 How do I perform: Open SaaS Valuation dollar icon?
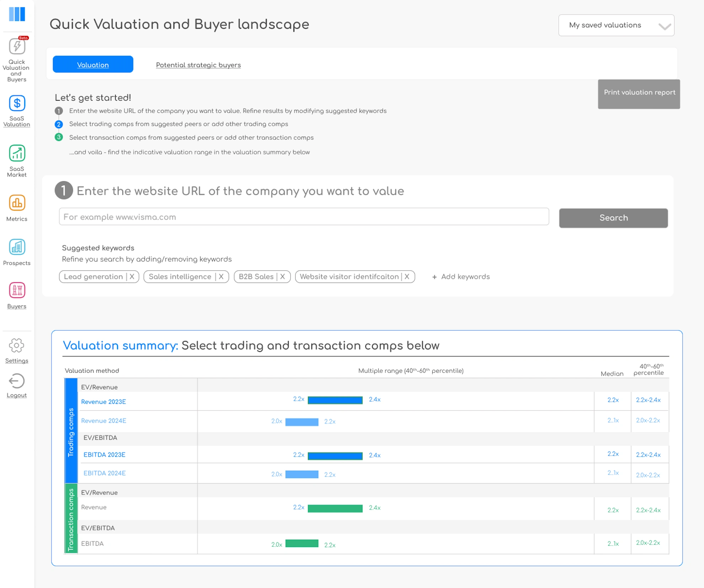coord(17,103)
